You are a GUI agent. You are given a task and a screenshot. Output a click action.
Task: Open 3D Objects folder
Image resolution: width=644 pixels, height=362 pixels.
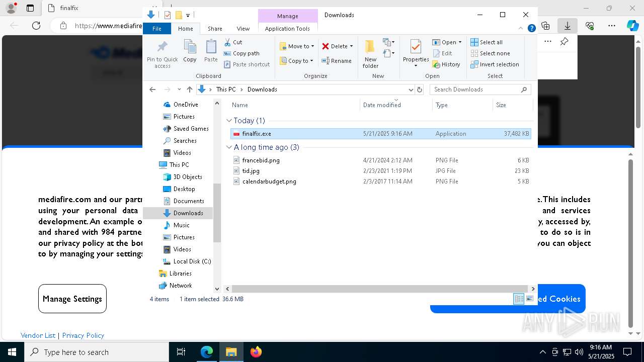click(x=183, y=177)
